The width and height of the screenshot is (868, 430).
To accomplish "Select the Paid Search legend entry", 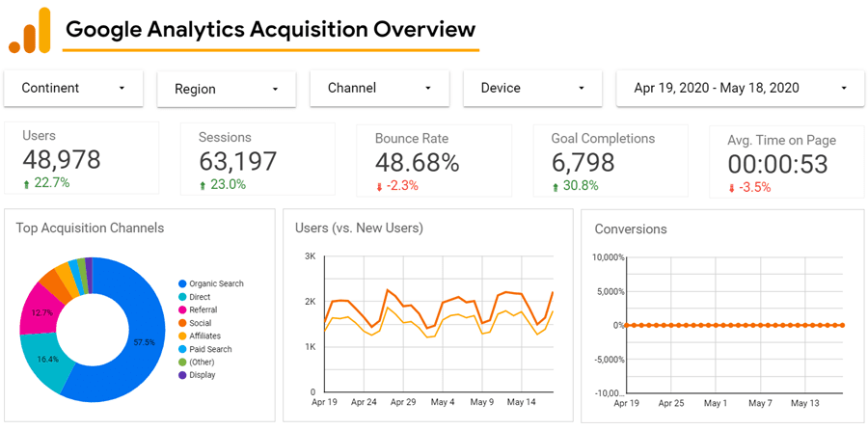I will (209, 349).
